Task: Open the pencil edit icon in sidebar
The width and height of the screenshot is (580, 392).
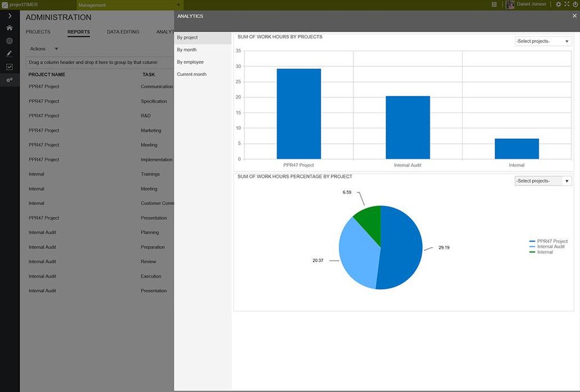Action: tap(10, 53)
